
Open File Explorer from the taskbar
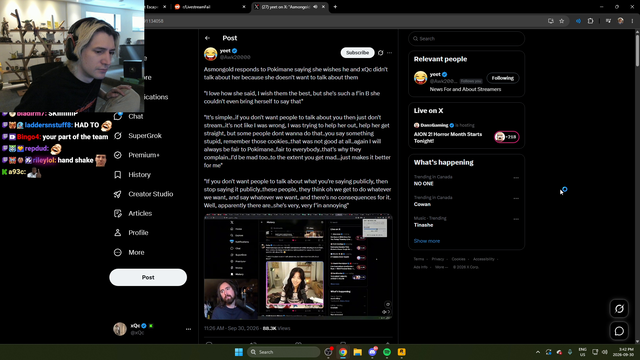[358, 352]
